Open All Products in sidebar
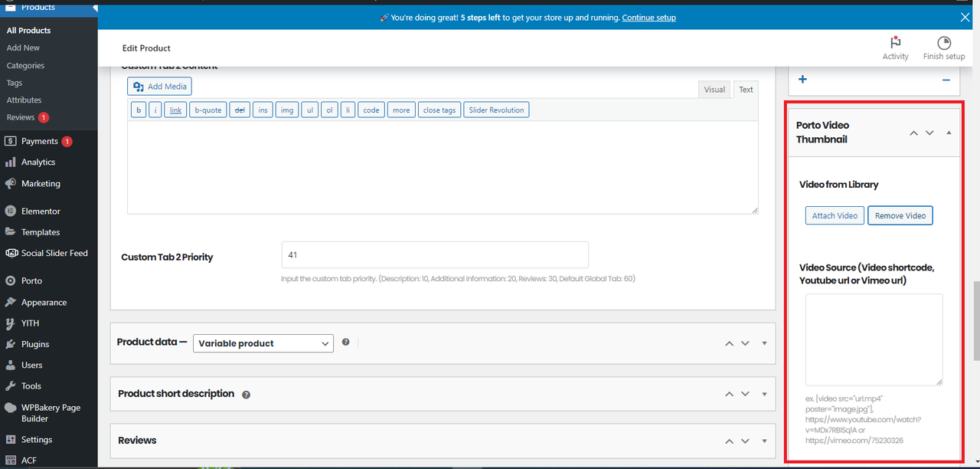Viewport: 980px width, 469px height. (x=29, y=30)
